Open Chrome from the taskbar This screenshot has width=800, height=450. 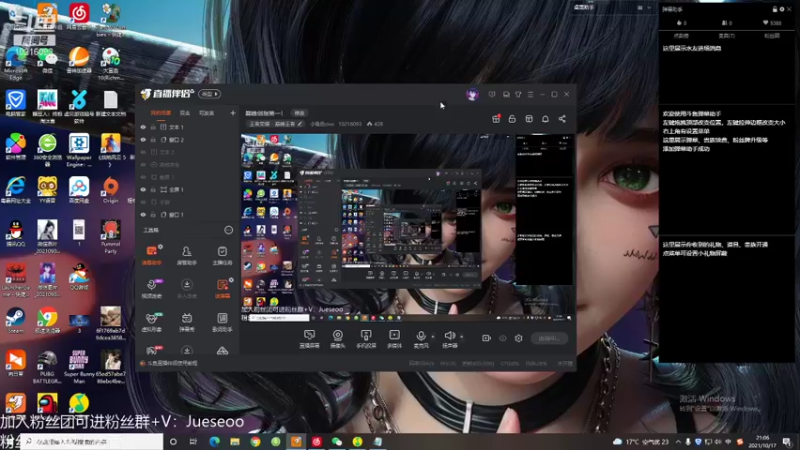[255, 441]
